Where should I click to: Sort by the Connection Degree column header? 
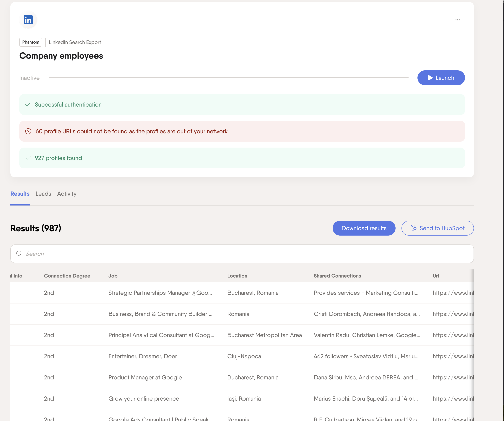(x=67, y=276)
